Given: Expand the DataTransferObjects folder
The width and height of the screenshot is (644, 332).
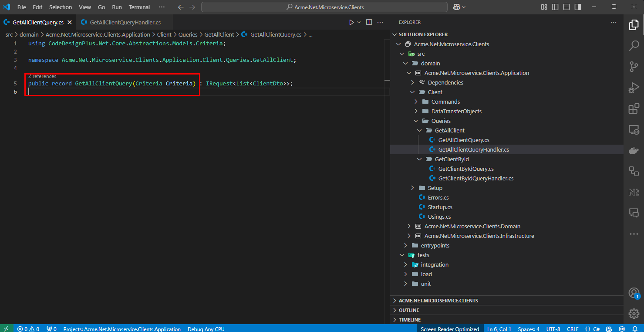Looking at the screenshot, I should pos(416,111).
